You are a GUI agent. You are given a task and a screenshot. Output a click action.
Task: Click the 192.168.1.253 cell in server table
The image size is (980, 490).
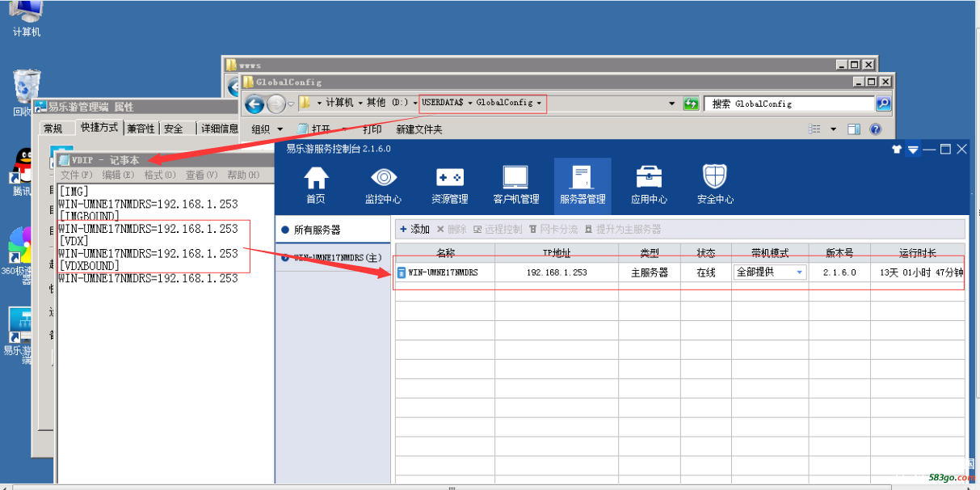click(557, 272)
